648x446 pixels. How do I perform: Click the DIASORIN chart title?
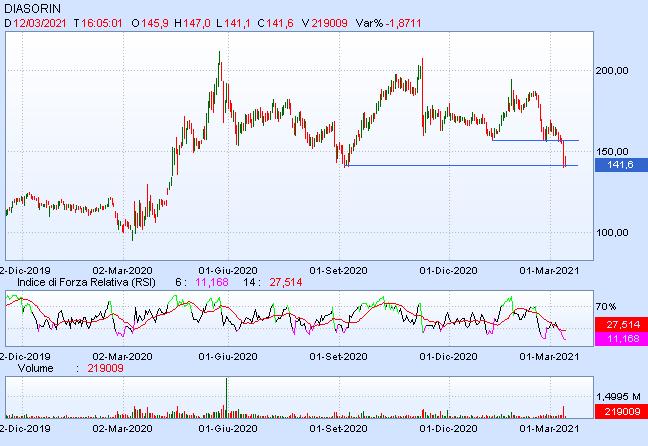32,9
